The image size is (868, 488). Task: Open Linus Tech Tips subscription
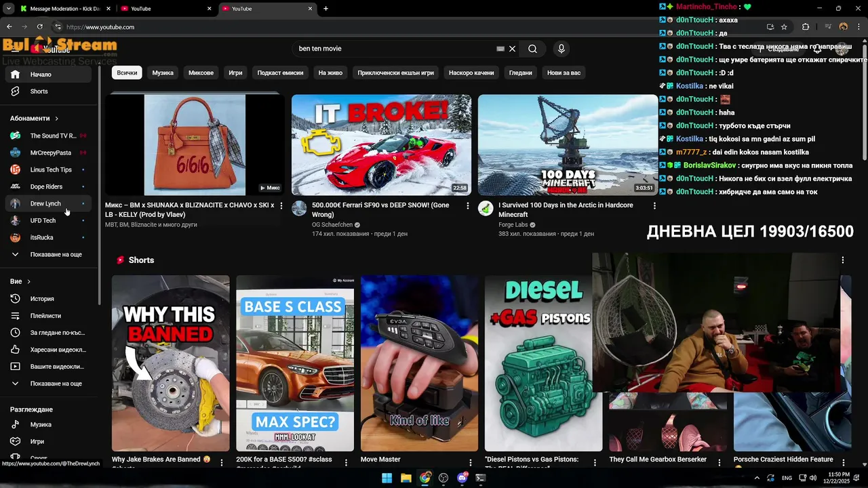point(48,170)
